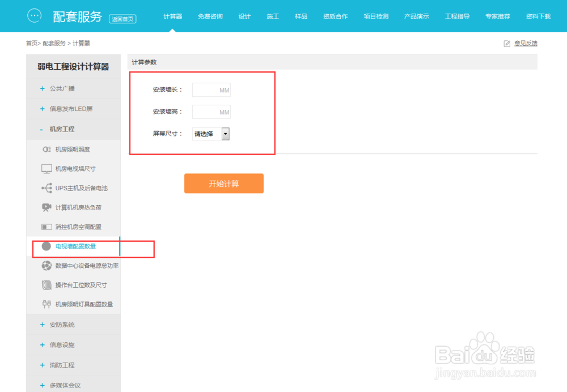This screenshot has width=567, height=392.
Task: Open the 专家推荐 nav item
Action: (x=498, y=16)
